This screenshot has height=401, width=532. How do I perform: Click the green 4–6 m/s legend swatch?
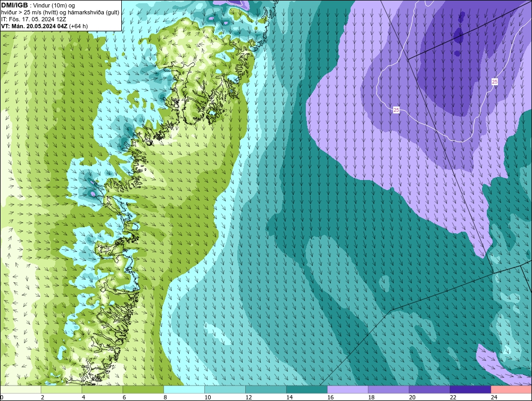click(x=102, y=389)
